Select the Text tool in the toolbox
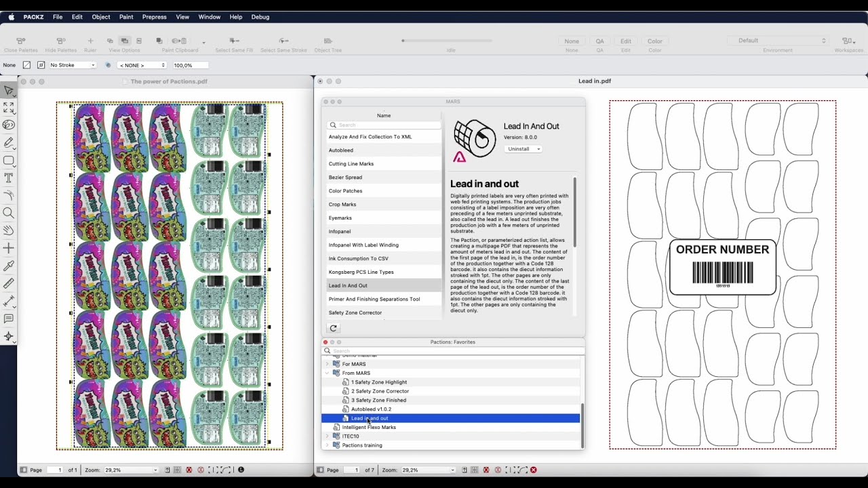This screenshot has height=488, width=868. click(9, 178)
